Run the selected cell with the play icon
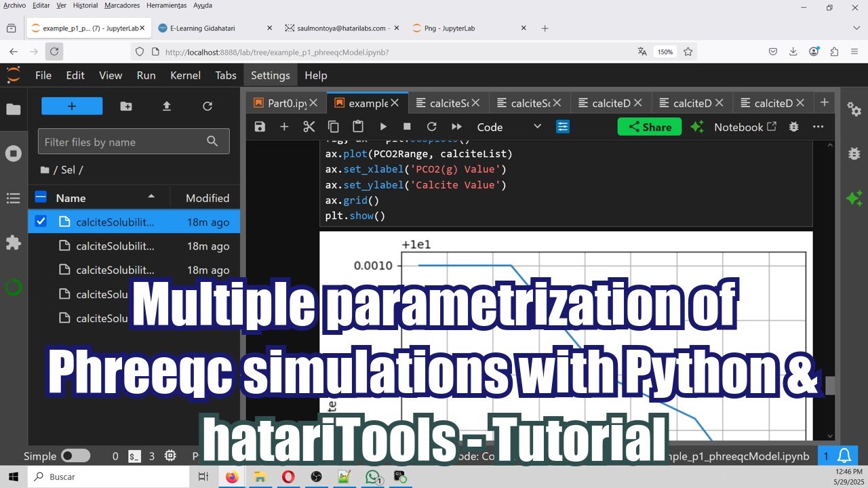Viewport: 868px width, 488px height. 383,127
